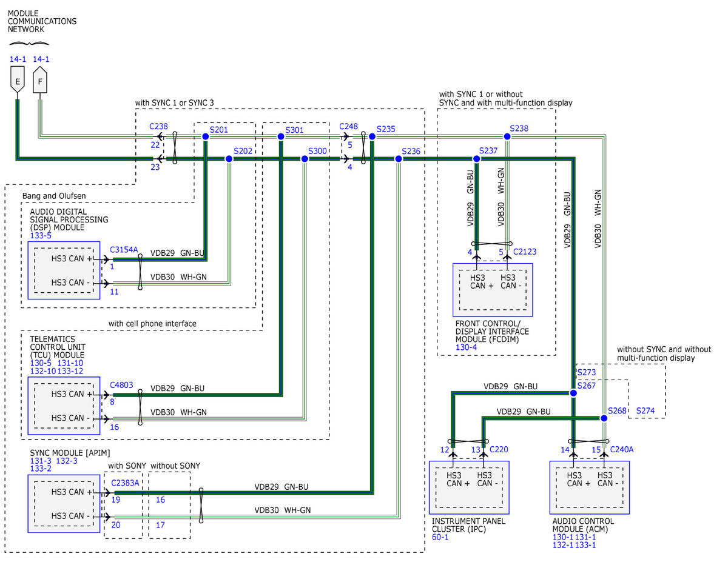Select the S201 splice dot
The image size is (728, 562).
coord(205,137)
